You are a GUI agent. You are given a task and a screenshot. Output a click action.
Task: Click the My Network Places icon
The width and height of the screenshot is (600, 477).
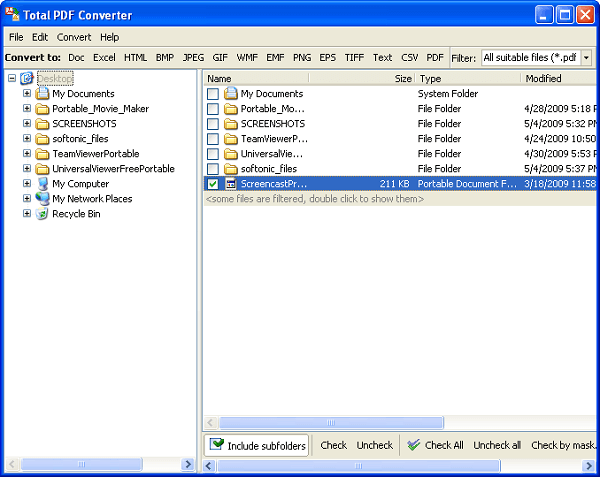point(42,199)
